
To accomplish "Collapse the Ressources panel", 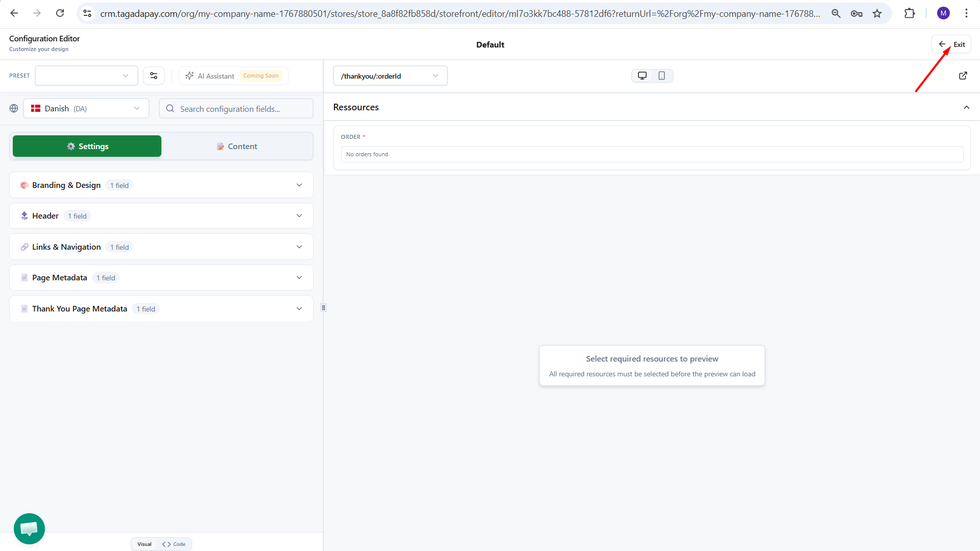I will click(x=966, y=107).
